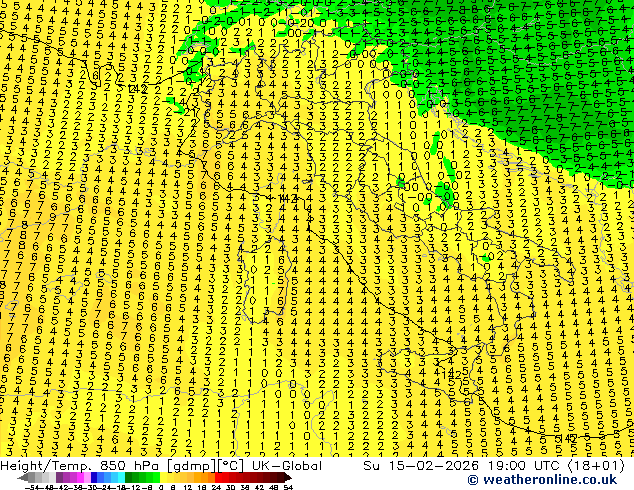Screen dimensions: 634x490
Task: Click the '142' contour label over France
Action: click(x=138, y=89)
